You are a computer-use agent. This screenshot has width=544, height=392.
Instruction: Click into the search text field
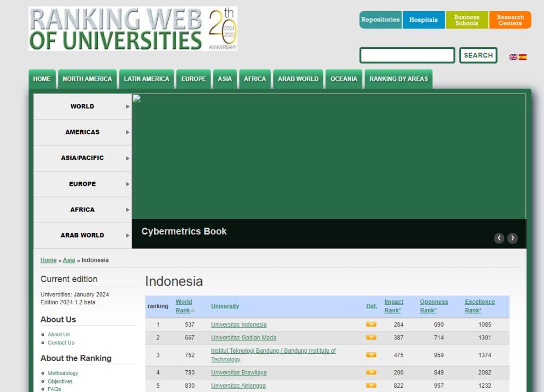407,55
